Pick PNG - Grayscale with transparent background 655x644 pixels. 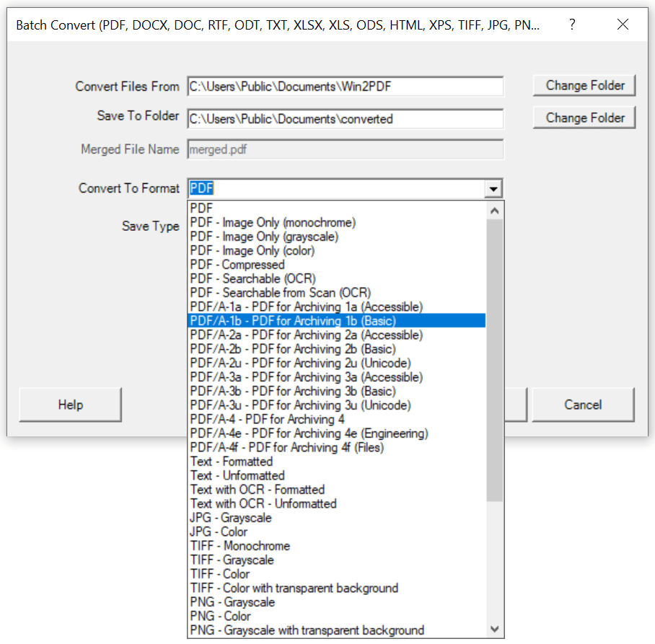coord(337,630)
